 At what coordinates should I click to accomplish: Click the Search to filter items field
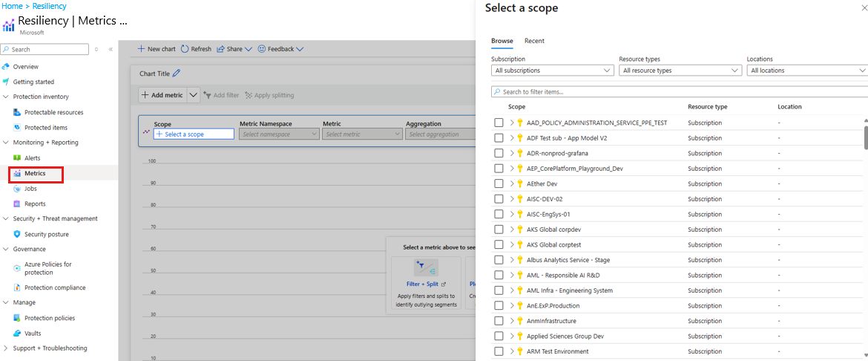click(x=679, y=91)
